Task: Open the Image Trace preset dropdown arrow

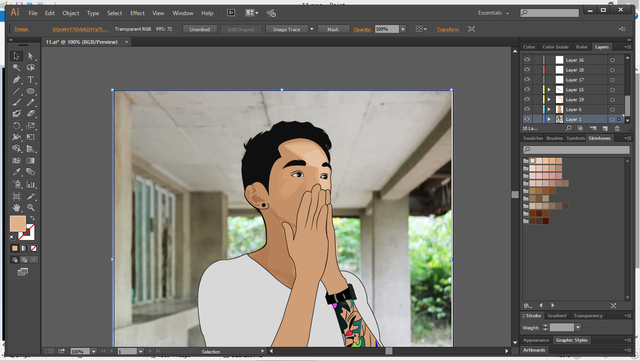Action: click(x=312, y=29)
